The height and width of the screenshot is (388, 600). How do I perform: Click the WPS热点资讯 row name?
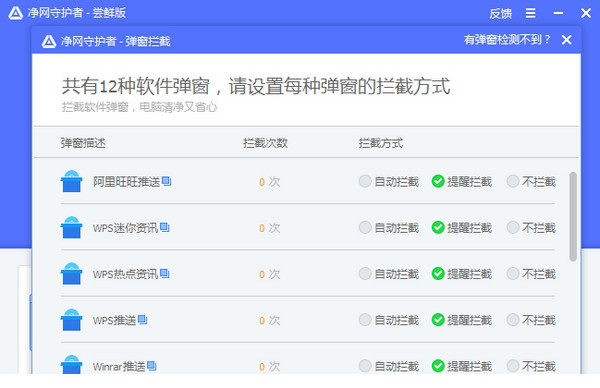(126, 274)
